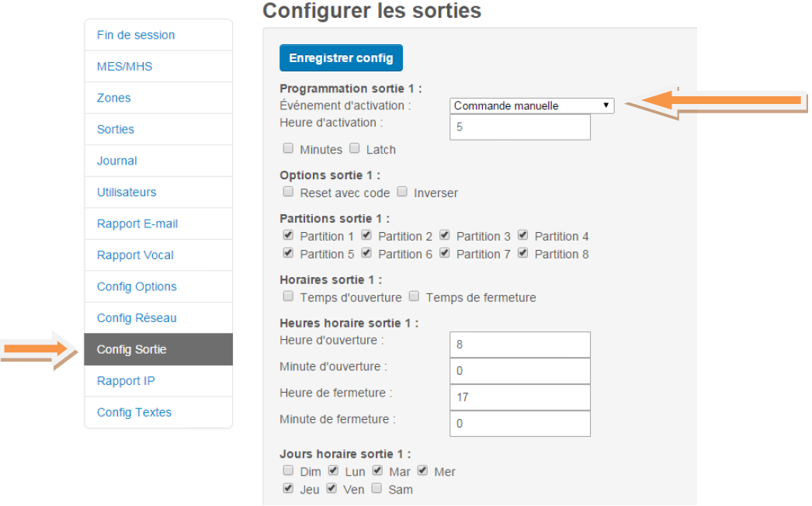Uncheck the Ven day checkbox
The width and height of the screenshot is (812, 506).
(x=331, y=488)
